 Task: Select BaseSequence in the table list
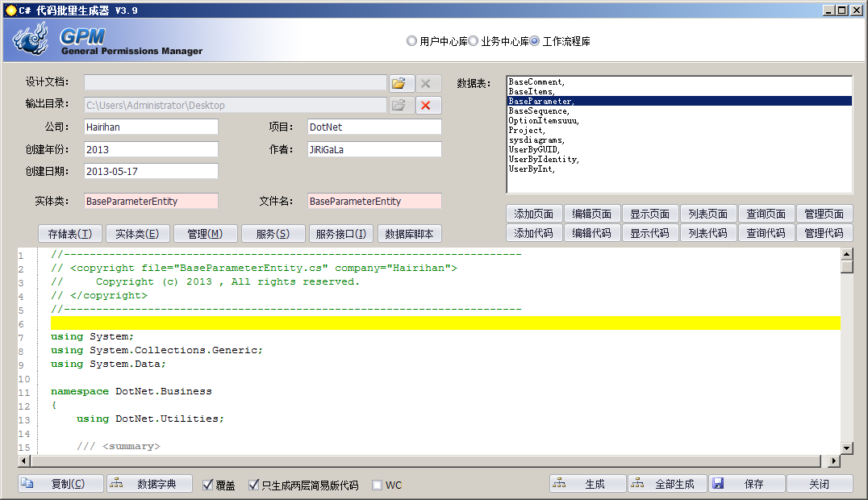pyautogui.click(x=679, y=110)
